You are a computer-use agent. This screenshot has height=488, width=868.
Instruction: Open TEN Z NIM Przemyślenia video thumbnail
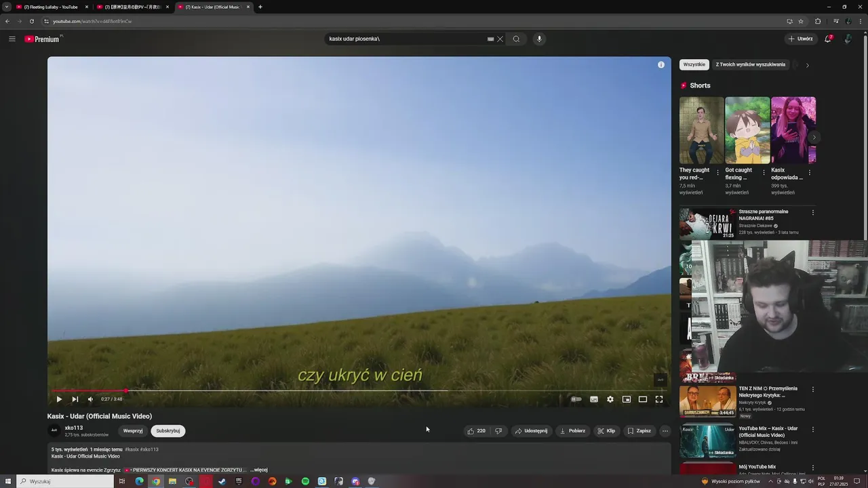coord(708,401)
